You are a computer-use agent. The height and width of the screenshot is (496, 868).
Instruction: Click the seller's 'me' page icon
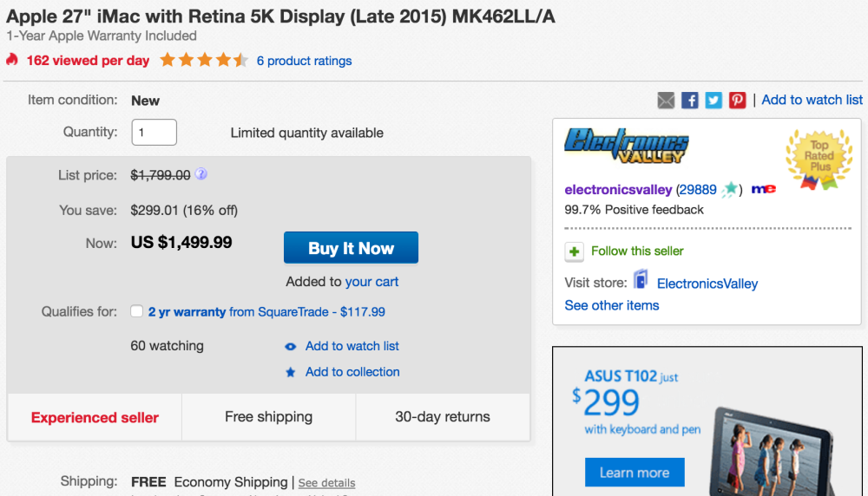tap(763, 189)
